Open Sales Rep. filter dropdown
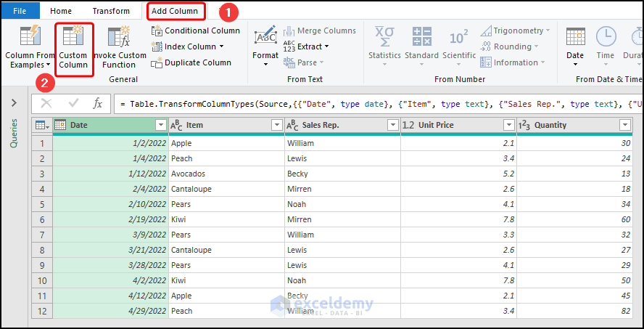The width and height of the screenshot is (644, 329). pos(393,125)
